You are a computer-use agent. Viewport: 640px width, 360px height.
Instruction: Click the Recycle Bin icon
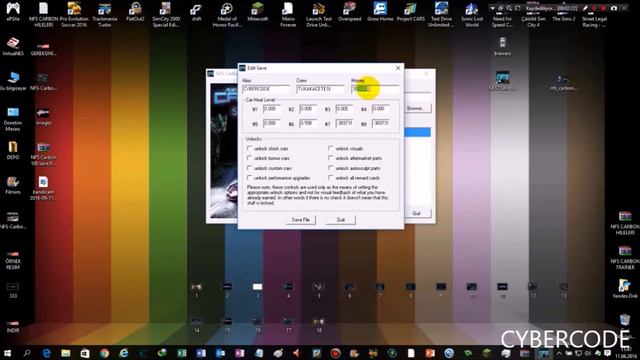tap(625, 320)
